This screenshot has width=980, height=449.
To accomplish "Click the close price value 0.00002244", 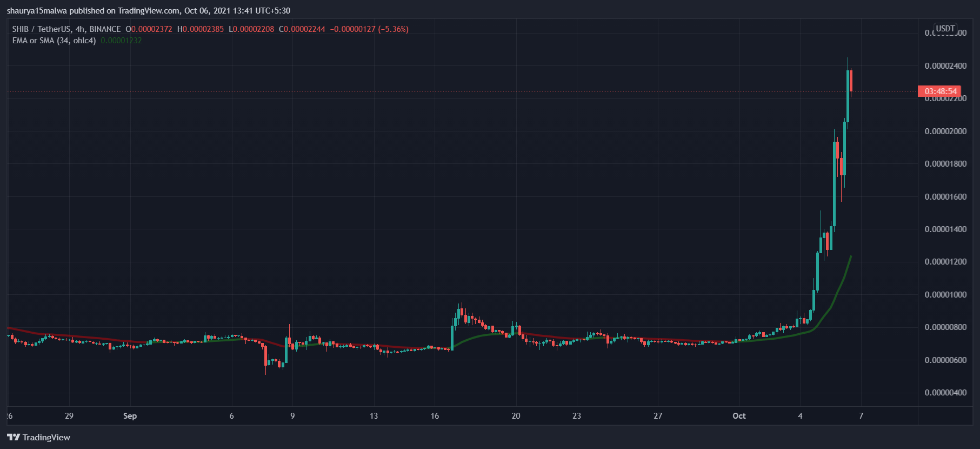I will pos(304,29).
